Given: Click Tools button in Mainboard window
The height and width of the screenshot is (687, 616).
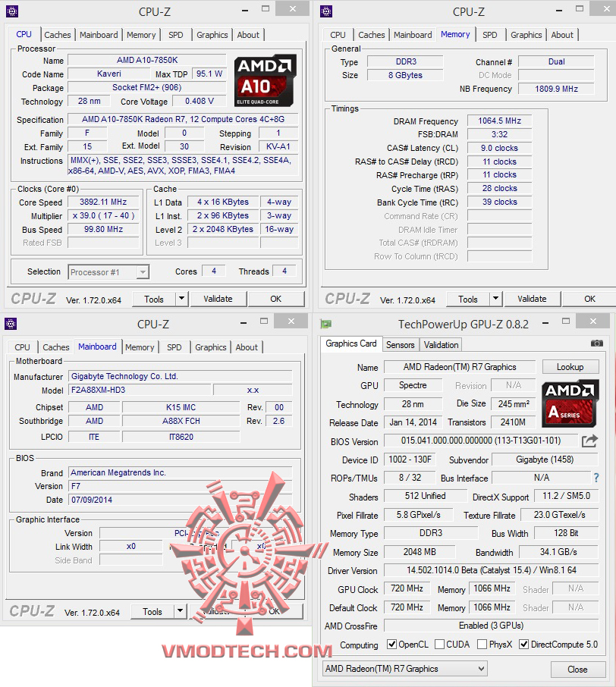Looking at the screenshot, I should click(152, 611).
